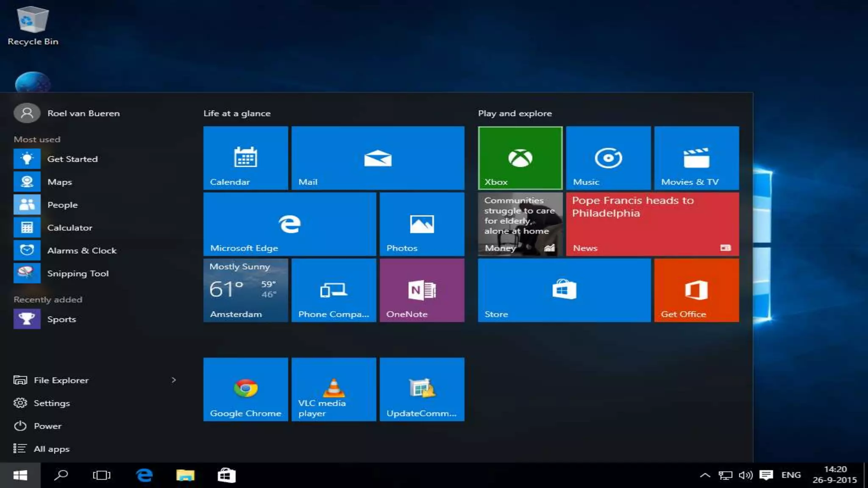Screen dimensions: 868x488
Task: Launch the OneNote tile
Action: [x=422, y=290]
